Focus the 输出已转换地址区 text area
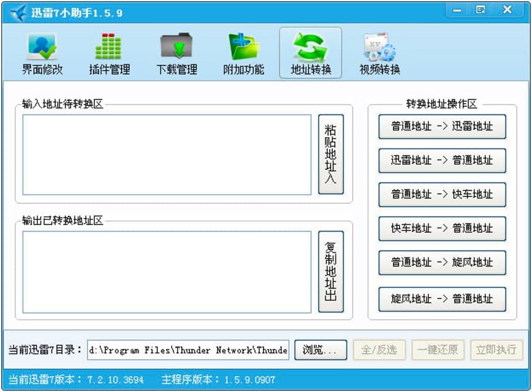 pos(167,272)
